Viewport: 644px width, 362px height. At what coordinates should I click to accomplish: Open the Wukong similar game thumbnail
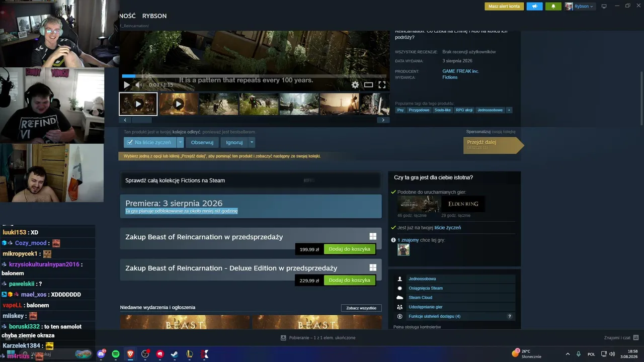point(419,204)
